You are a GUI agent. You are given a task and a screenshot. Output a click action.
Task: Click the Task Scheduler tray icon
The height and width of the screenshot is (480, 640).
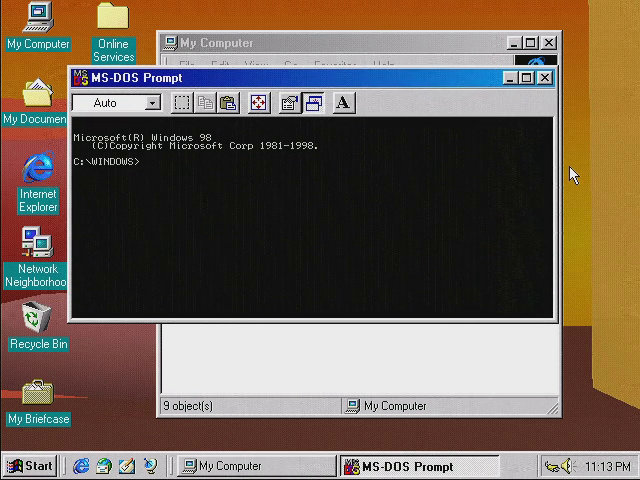click(x=551, y=466)
